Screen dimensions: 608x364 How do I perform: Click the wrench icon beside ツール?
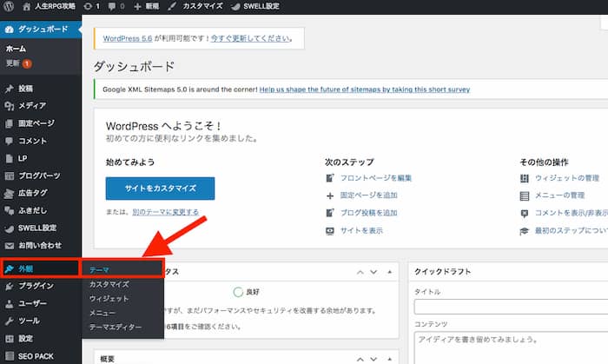(10, 321)
